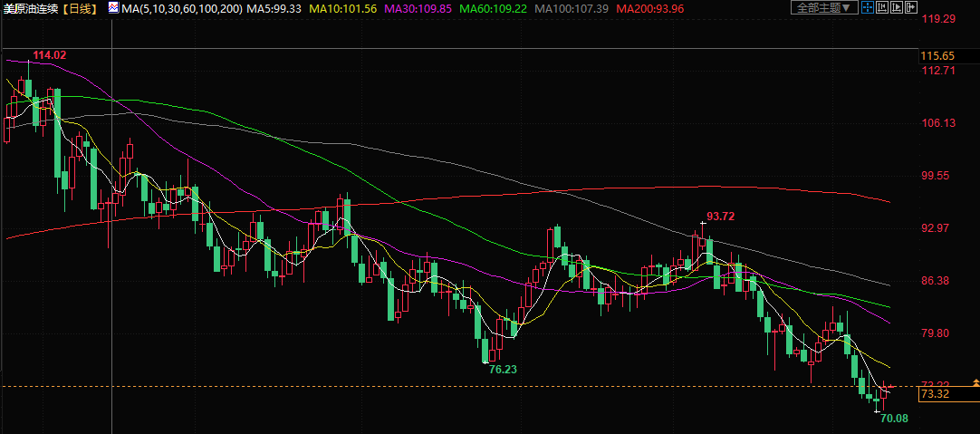The width and height of the screenshot is (980, 434).
Task: Click the red MA200:93.96 legend
Action: click(649, 8)
